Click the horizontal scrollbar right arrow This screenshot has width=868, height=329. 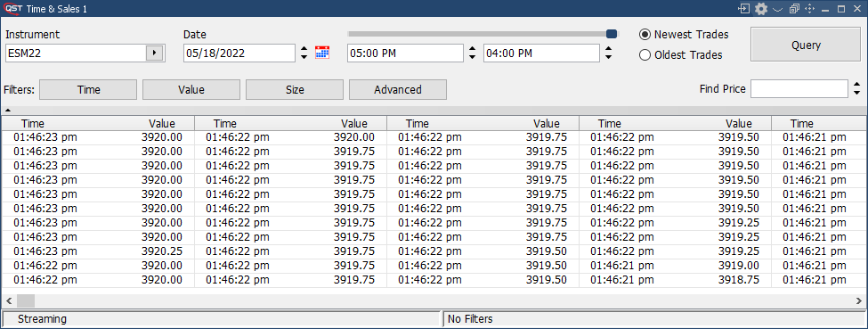tap(858, 300)
